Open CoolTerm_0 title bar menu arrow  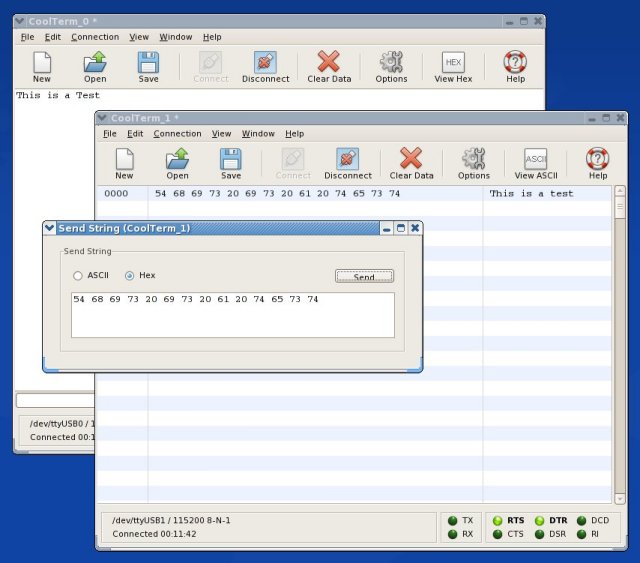[x=19, y=21]
